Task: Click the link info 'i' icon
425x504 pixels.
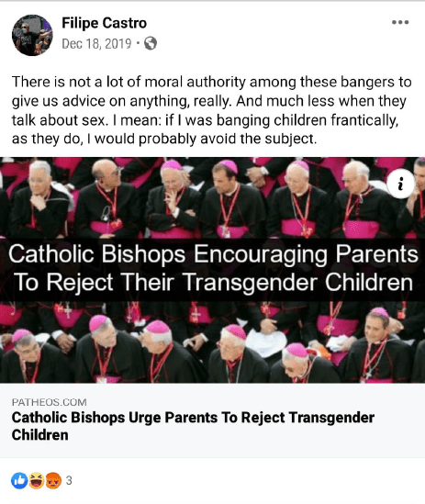Action: [400, 185]
